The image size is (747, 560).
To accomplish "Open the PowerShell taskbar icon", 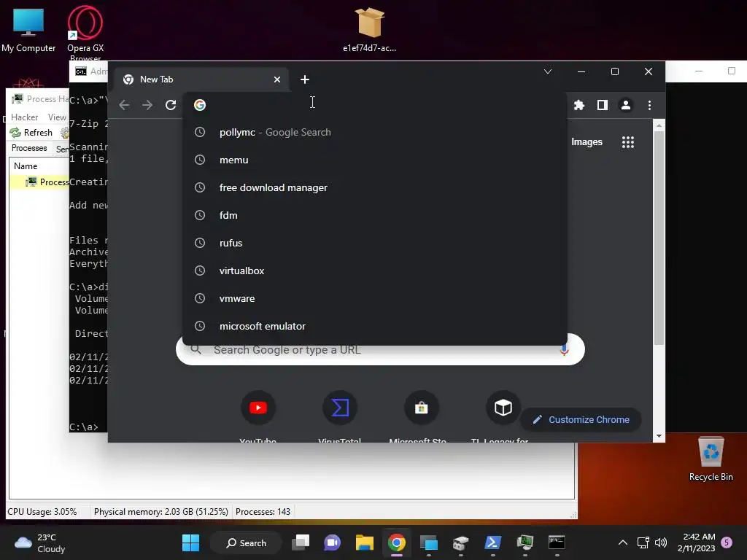I will 492,542.
